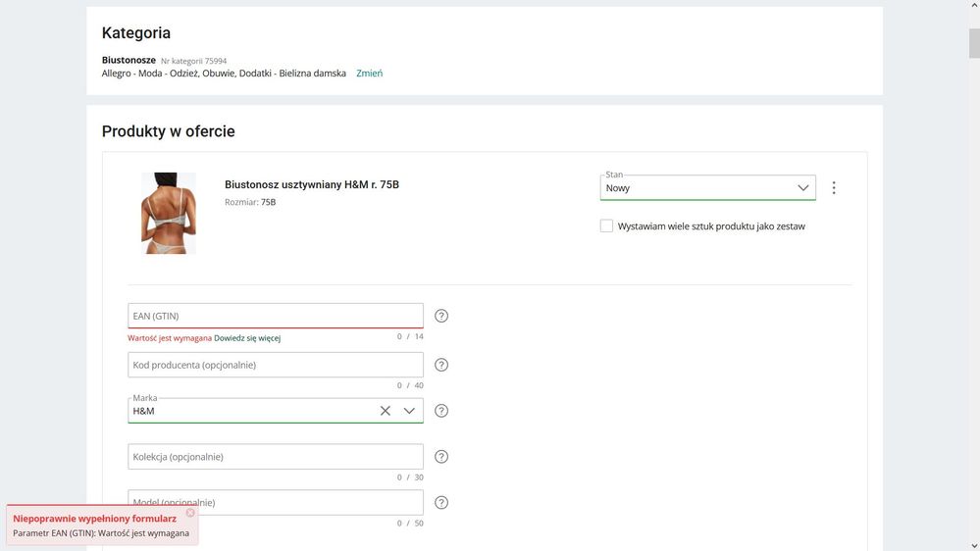The height and width of the screenshot is (551, 980).
Task: Open the three-dot product options menu
Action: point(834,188)
